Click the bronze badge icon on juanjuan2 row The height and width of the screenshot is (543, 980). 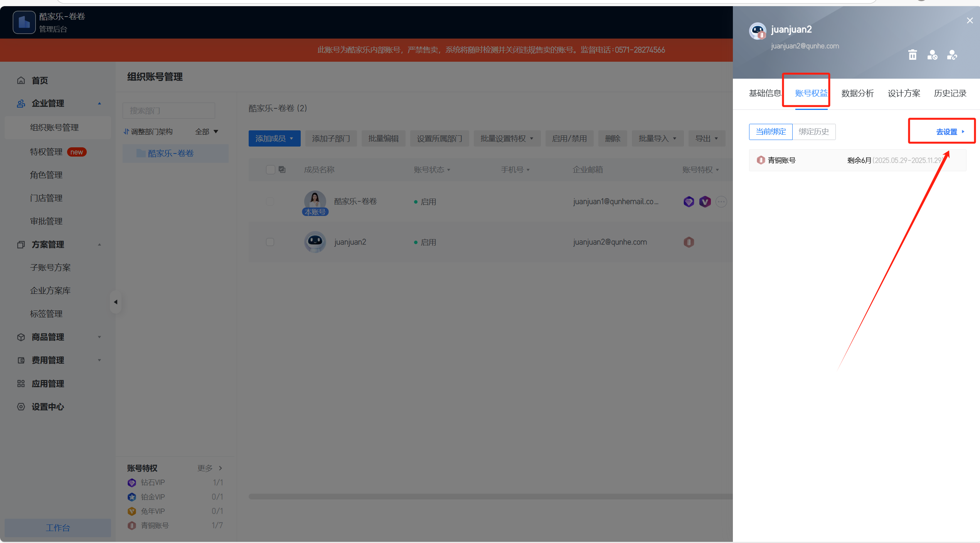coord(689,242)
